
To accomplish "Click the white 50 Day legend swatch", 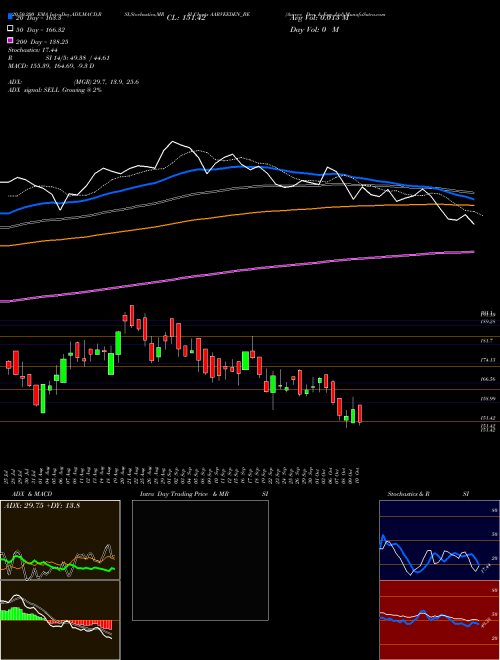I will coord(11,29).
